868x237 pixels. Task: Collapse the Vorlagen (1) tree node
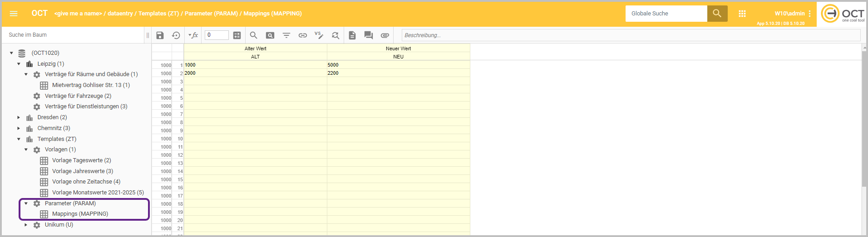[26, 150]
